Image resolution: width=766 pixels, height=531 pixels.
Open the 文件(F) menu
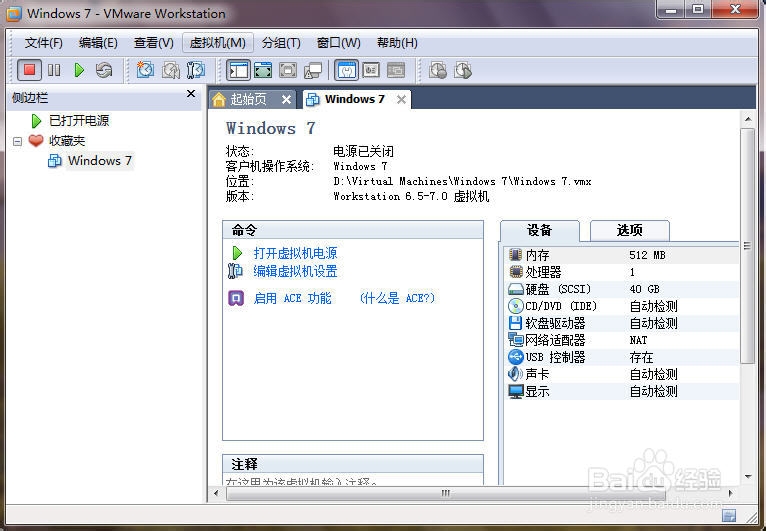[x=43, y=43]
